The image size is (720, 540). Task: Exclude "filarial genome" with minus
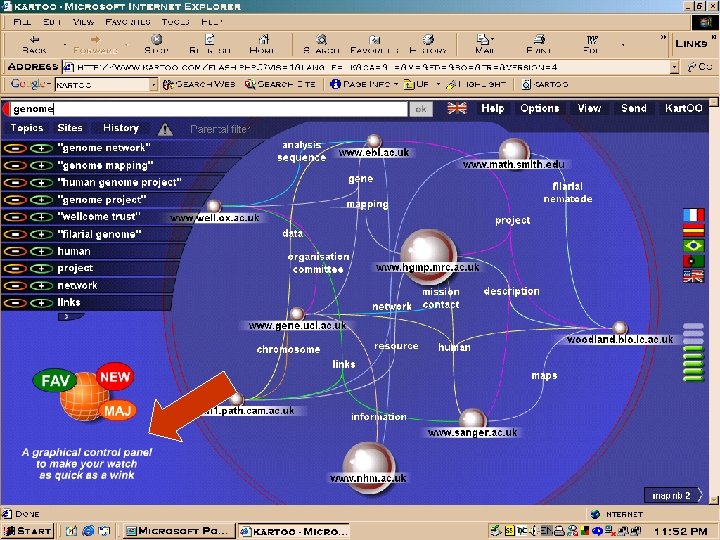15,234
